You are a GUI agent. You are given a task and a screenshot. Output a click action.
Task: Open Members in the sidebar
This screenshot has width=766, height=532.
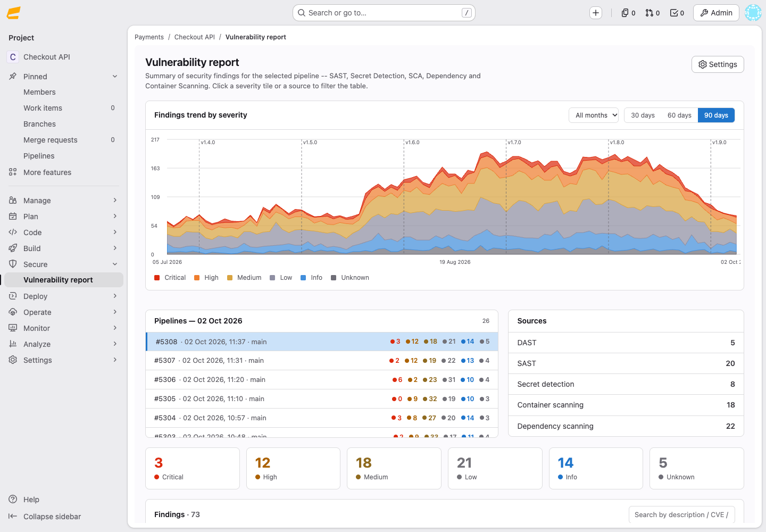tap(64, 92)
